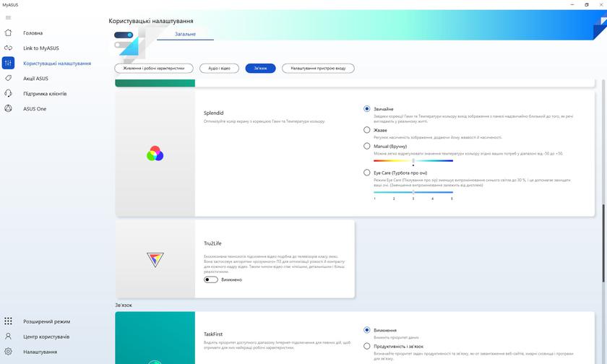Viewport: 607px width, 364px height.
Task: Select Eye Care radio option
Action: pos(367,173)
